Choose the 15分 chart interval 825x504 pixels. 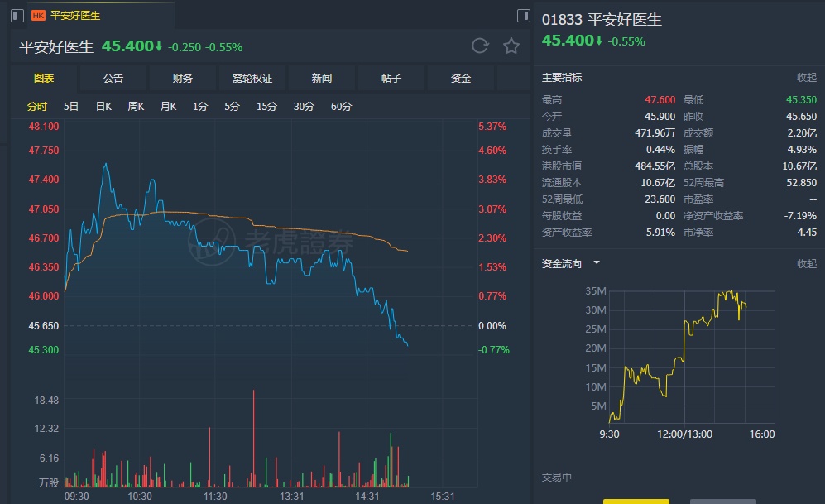(x=266, y=107)
